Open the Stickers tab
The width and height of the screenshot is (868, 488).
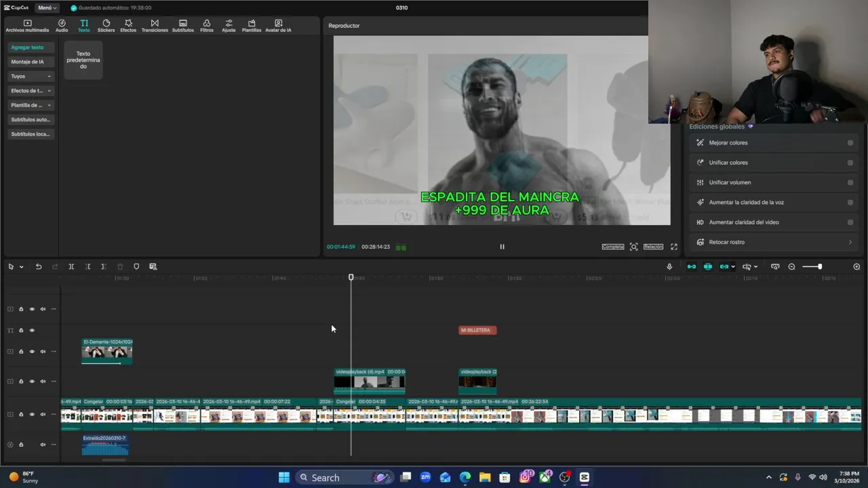click(106, 26)
